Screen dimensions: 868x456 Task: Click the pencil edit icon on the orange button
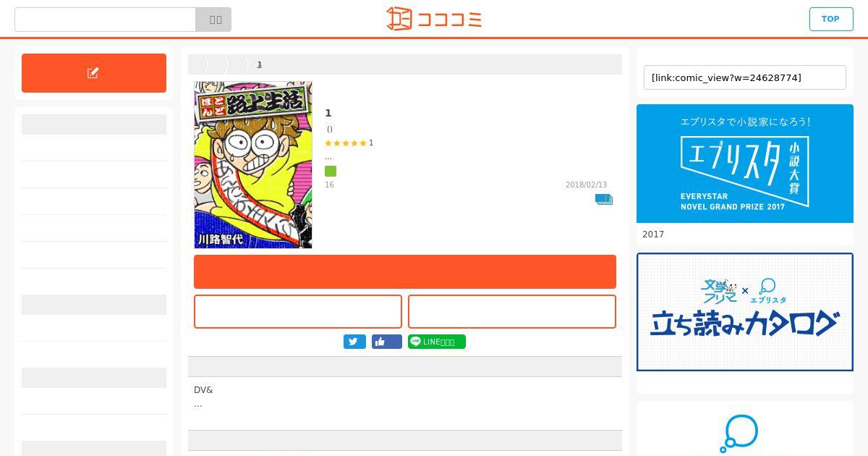point(93,73)
